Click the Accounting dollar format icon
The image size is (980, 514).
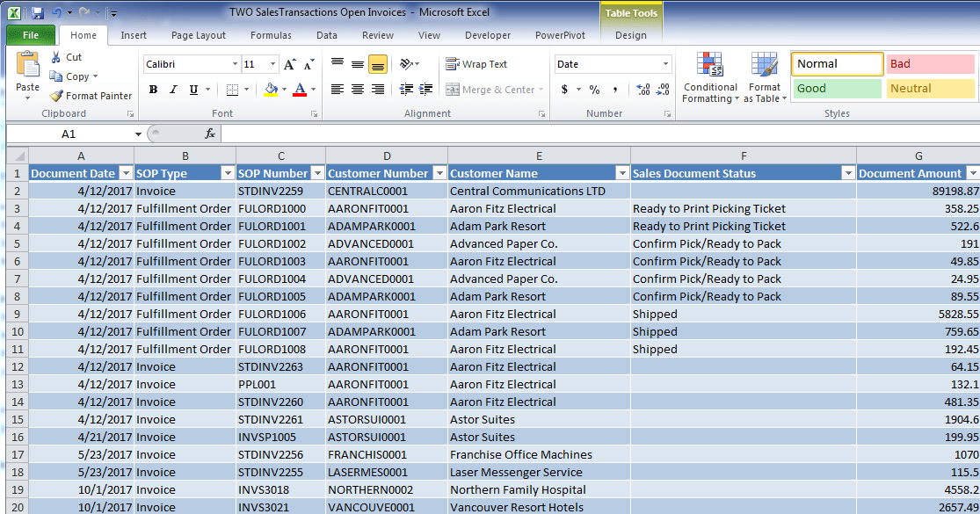click(564, 90)
